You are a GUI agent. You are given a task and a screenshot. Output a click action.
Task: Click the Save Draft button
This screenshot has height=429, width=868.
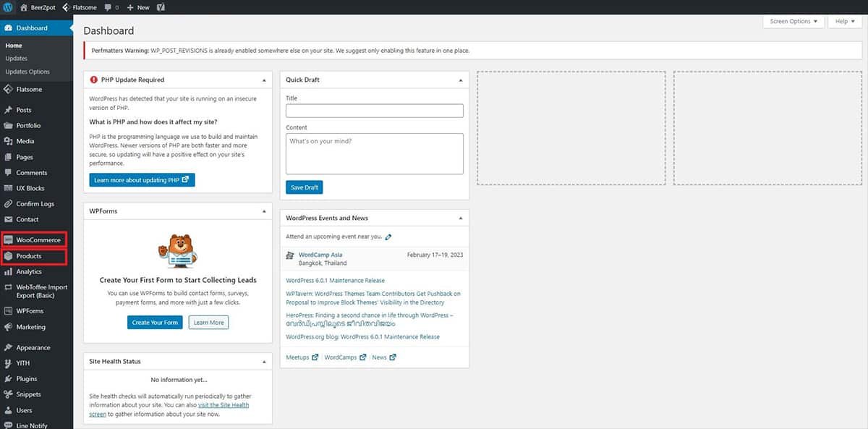coord(304,187)
